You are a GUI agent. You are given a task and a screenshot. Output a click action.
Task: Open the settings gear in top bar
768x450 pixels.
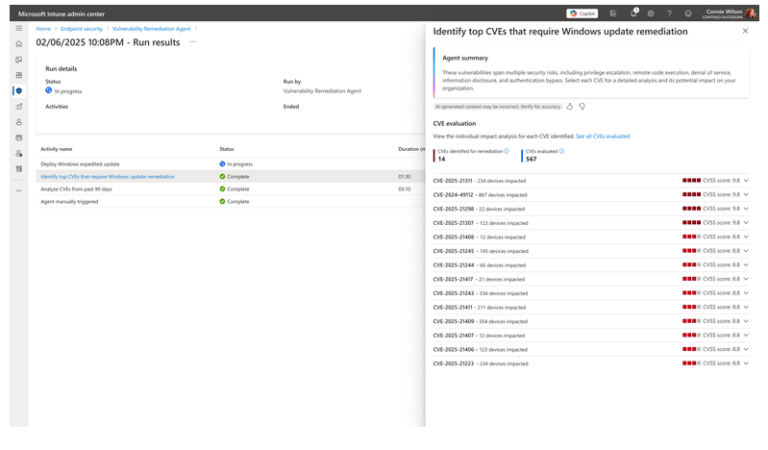tap(650, 13)
